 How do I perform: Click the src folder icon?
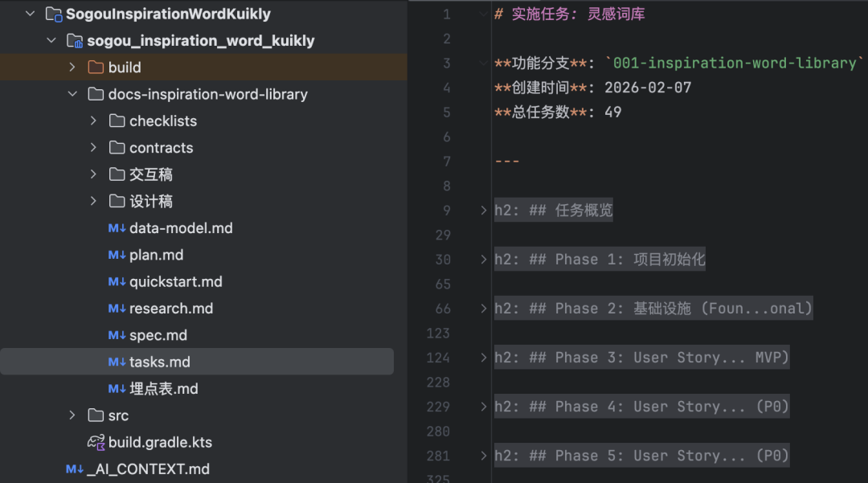(96, 415)
